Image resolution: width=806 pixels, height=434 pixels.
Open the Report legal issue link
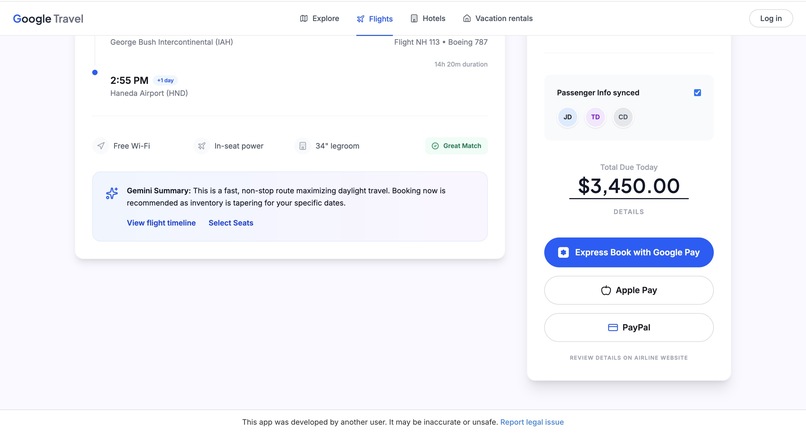532,422
